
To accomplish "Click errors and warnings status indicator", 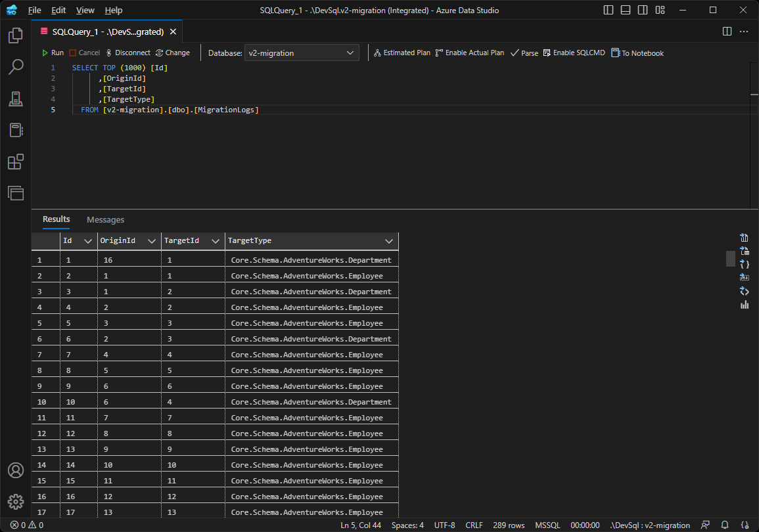I will [x=27, y=525].
